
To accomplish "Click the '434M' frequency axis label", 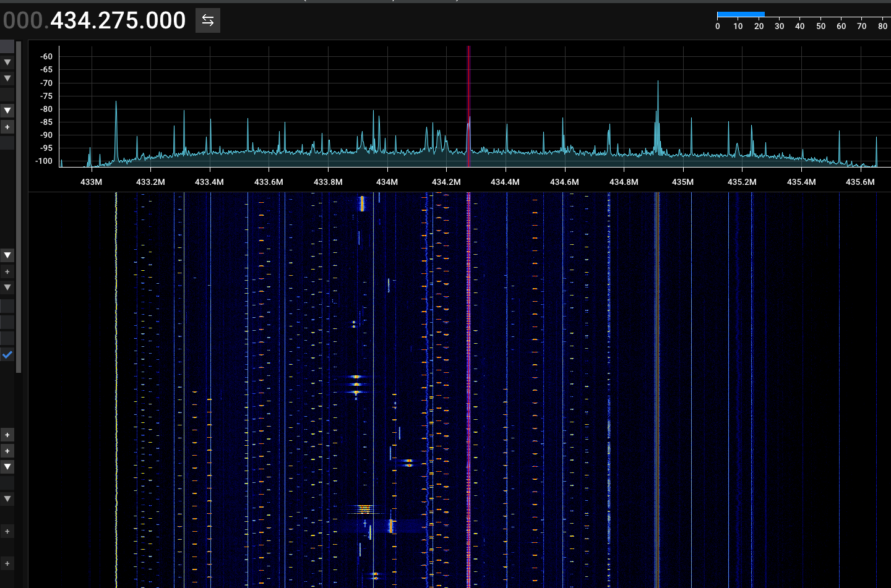I will [387, 182].
